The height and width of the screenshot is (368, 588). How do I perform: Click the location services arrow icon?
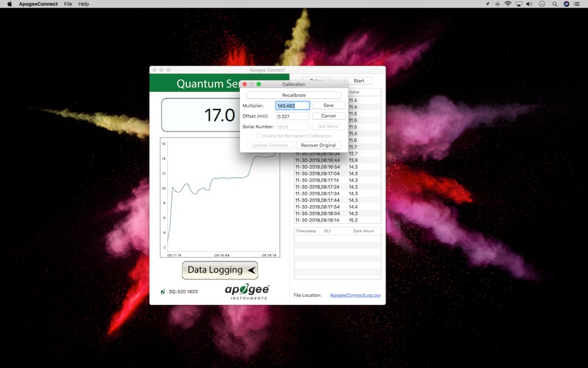tap(488, 4)
